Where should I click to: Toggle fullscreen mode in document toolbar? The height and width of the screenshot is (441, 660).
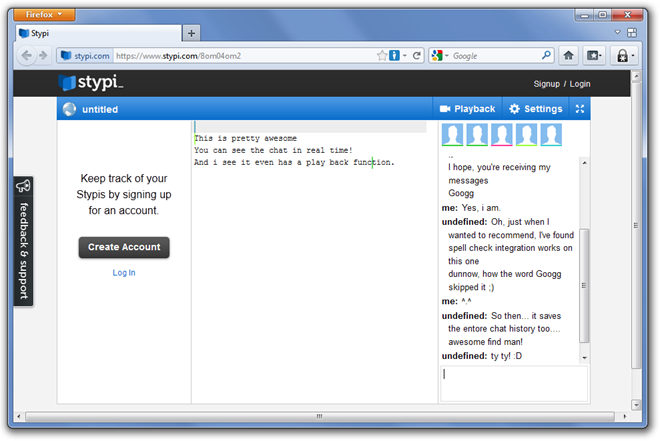click(x=580, y=109)
